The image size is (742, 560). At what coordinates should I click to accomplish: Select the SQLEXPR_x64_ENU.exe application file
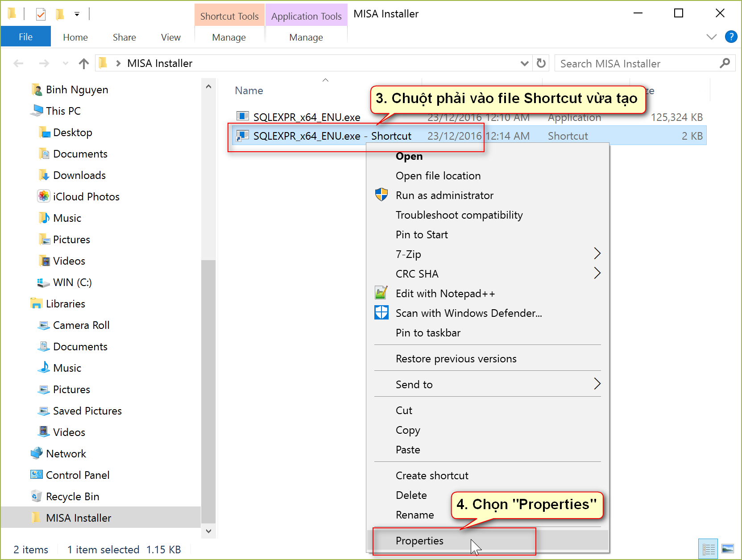[307, 117]
